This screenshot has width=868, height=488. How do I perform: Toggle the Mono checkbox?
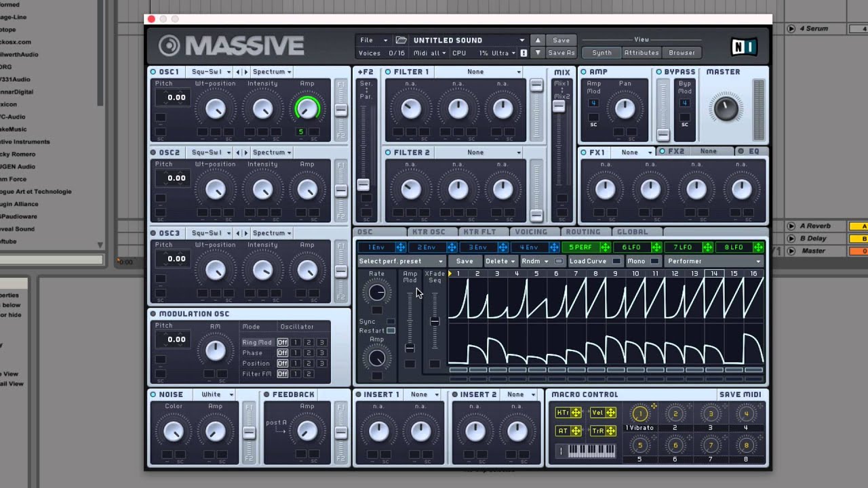[x=654, y=261]
